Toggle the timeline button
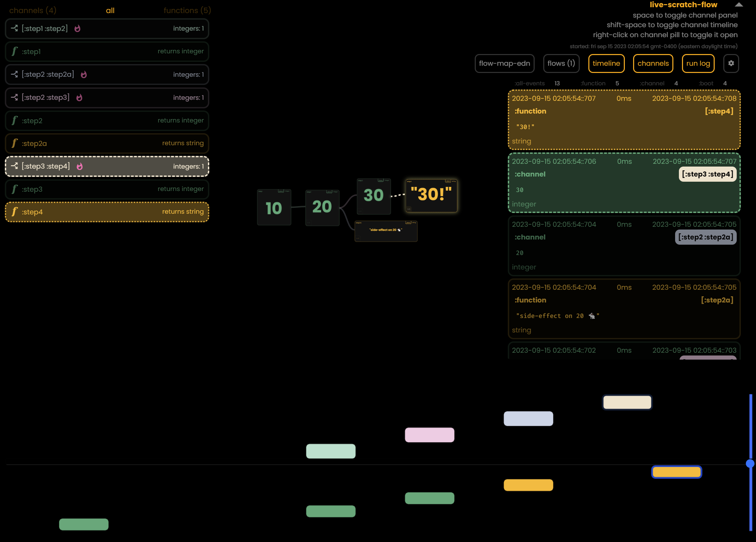The height and width of the screenshot is (542, 756). (606, 63)
